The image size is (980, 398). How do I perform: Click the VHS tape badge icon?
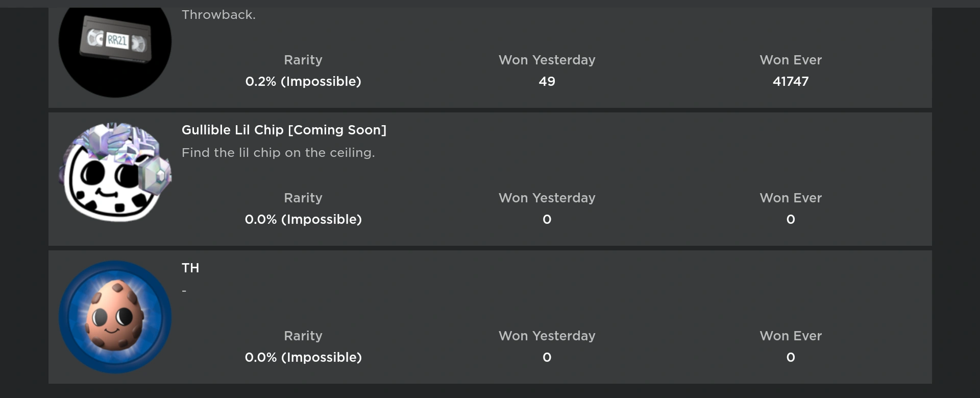[115, 42]
